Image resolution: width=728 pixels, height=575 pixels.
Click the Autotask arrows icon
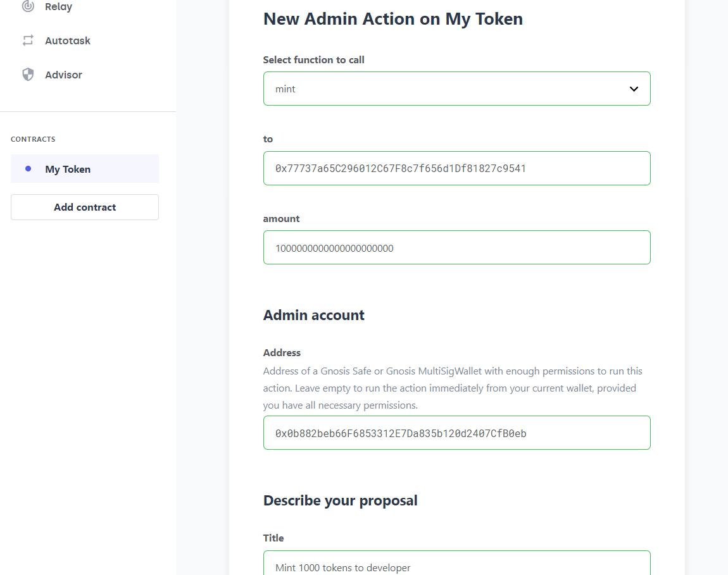pos(28,40)
